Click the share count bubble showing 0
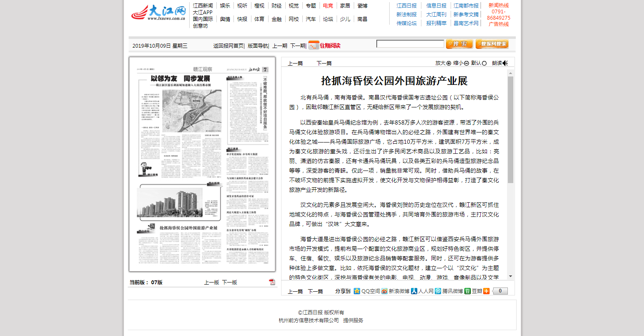Viewport: 644px width, 336px height. [500, 291]
